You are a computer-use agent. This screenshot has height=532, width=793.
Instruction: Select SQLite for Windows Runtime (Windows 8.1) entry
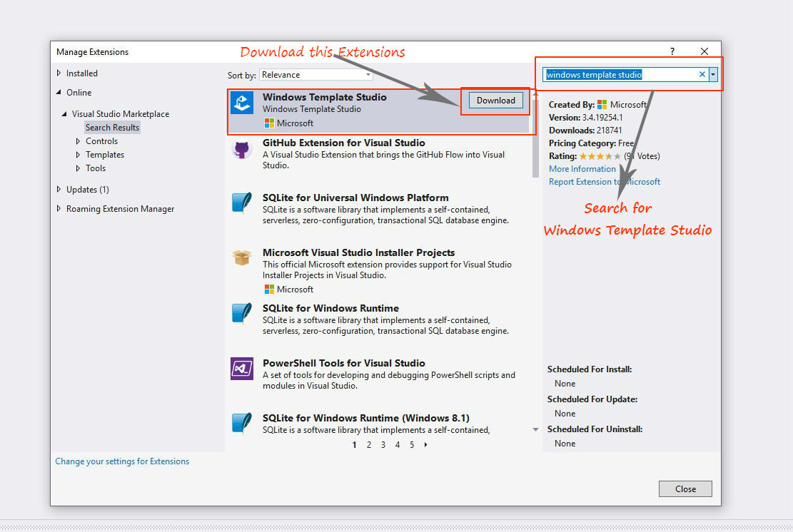(x=380, y=424)
